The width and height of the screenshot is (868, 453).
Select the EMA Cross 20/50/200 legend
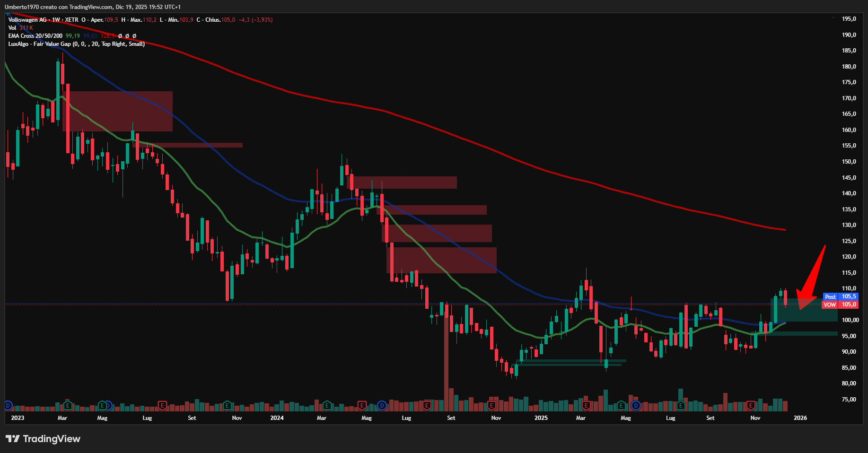pos(35,36)
